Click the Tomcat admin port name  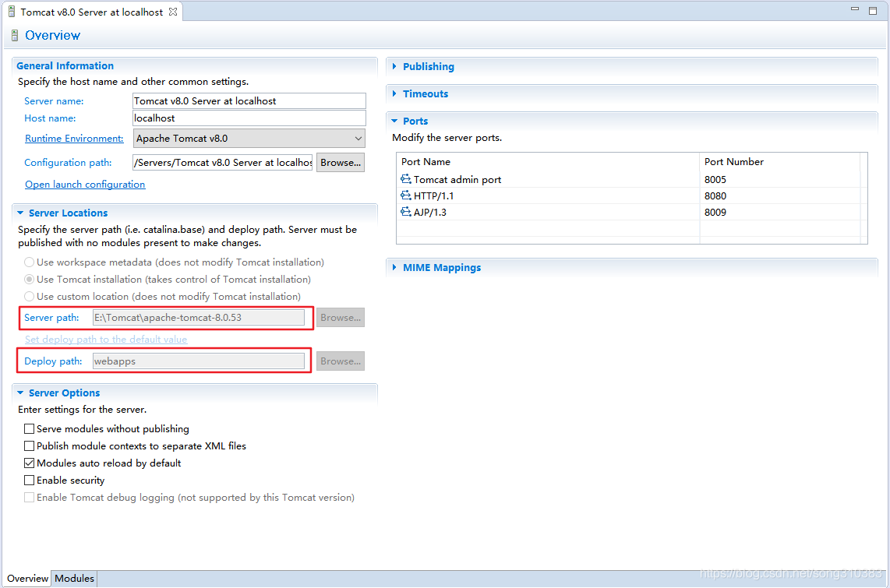[457, 179]
